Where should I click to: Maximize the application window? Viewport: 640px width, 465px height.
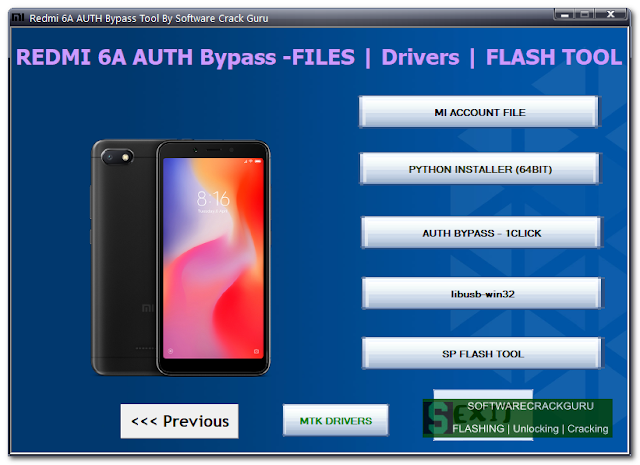click(x=585, y=15)
